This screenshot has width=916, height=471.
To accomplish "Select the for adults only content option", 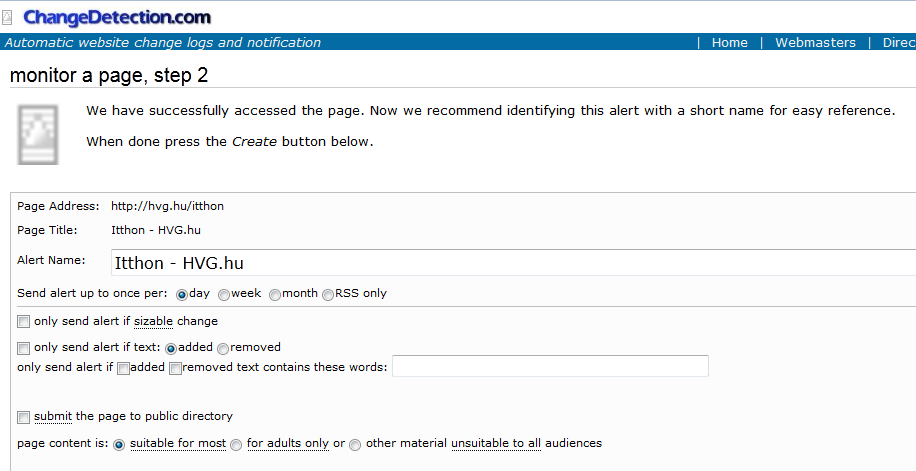I will (x=236, y=445).
